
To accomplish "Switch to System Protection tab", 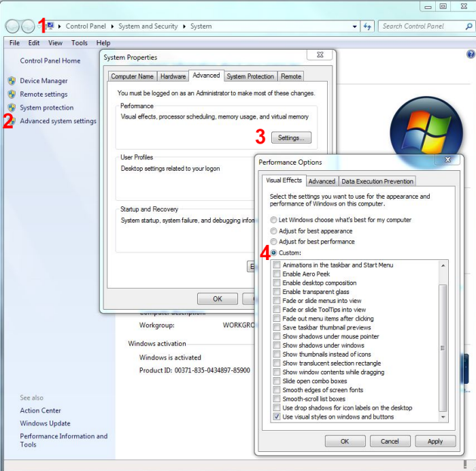I will click(250, 76).
